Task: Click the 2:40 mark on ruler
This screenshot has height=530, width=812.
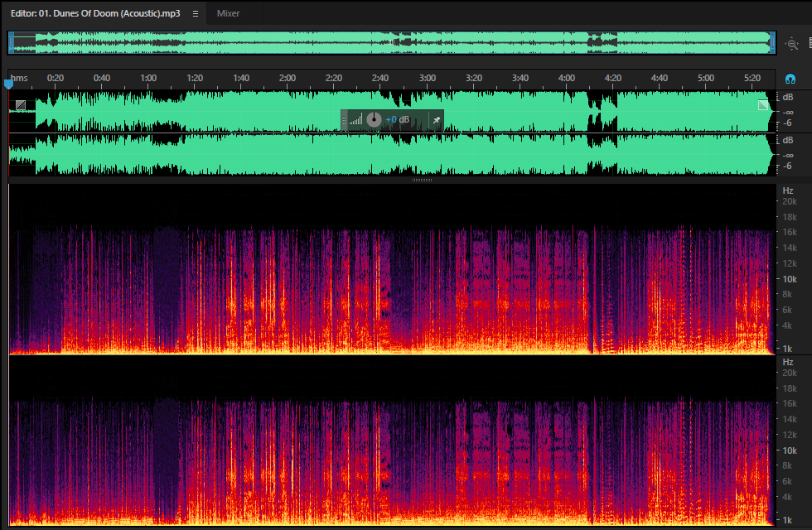Action: coord(380,78)
